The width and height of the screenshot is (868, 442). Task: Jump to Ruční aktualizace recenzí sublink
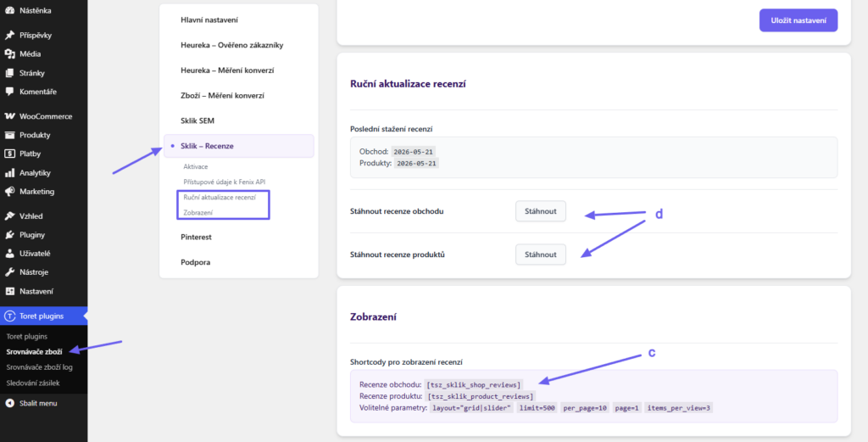220,197
